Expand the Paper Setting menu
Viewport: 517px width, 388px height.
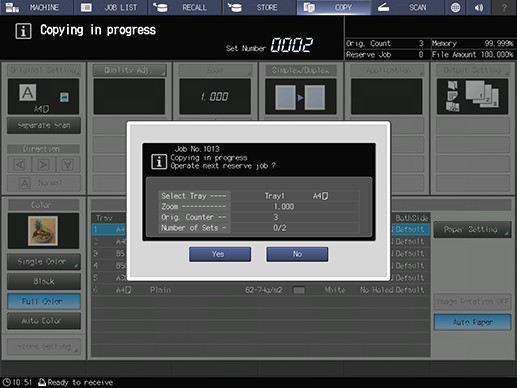pos(472,229)
